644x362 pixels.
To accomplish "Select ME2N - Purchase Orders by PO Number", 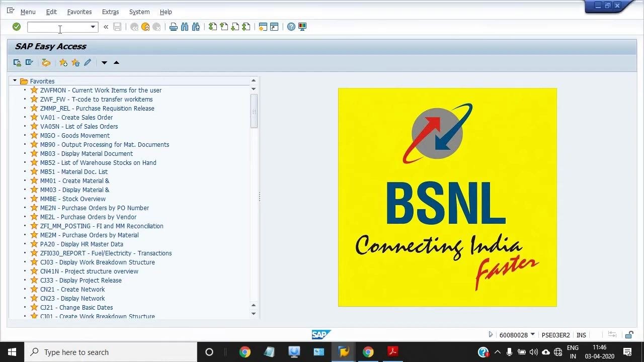I will click(95, 208).
